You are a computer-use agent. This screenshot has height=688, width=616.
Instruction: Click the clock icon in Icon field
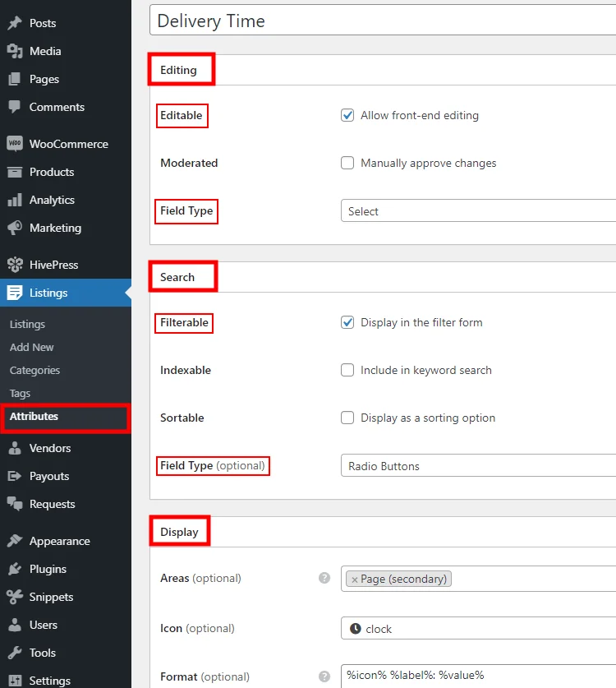coord(356,629)
